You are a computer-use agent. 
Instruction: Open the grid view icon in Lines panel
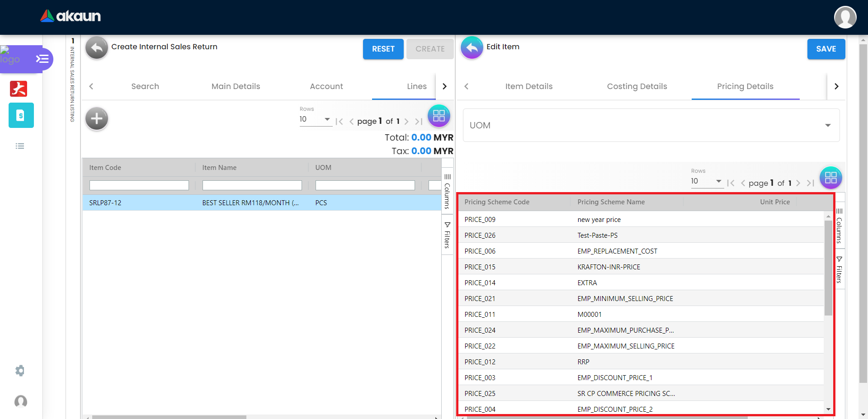click(439, 116)
